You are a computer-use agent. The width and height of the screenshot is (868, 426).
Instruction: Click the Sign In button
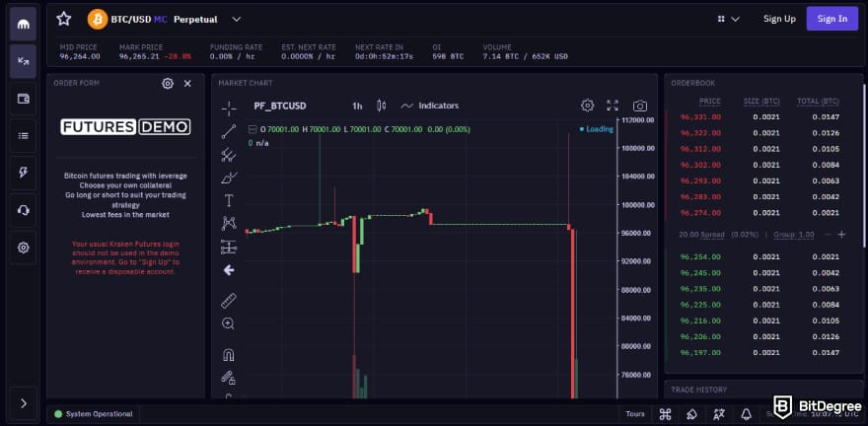[x=832, y=19]
